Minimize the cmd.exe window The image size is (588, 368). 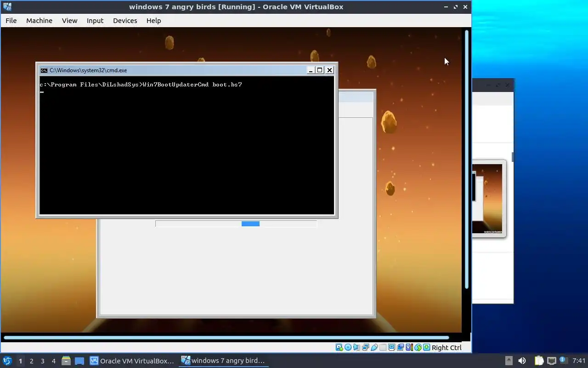311,70
